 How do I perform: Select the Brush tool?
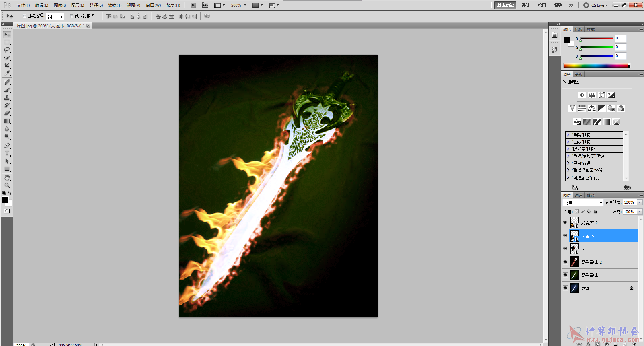pyautogui.click(x=7, y=90)
